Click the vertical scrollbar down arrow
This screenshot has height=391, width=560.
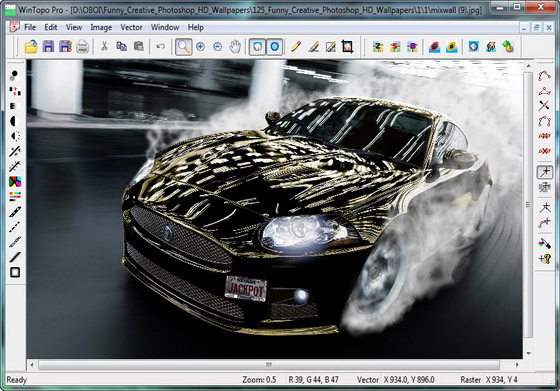(x=528, y=353)
